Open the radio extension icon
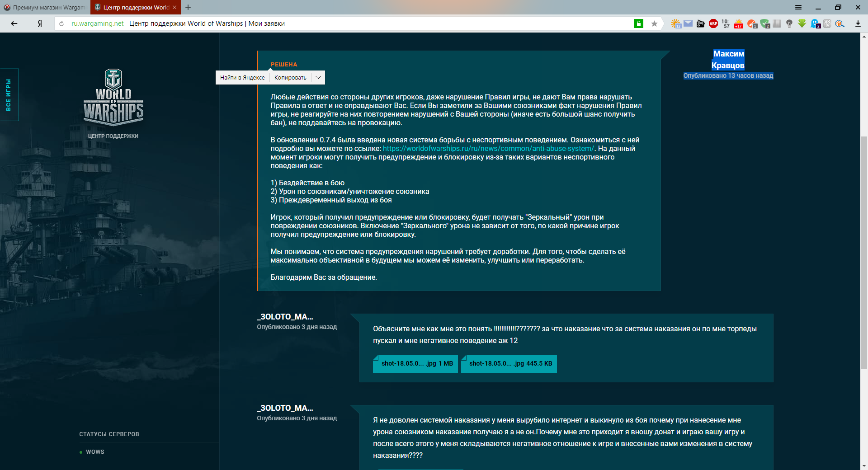868x470 pixels. point(700,23)
